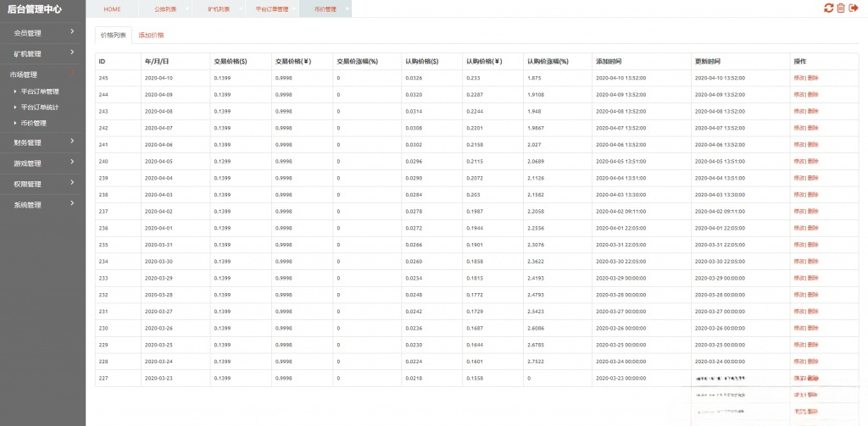Expand the 游戏管理 sidebar menu
The image size is (868, 426).
[42, 163]
